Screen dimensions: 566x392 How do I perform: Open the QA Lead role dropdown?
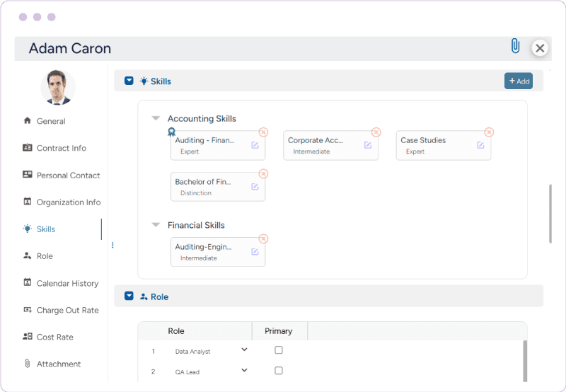pos(244,370)
